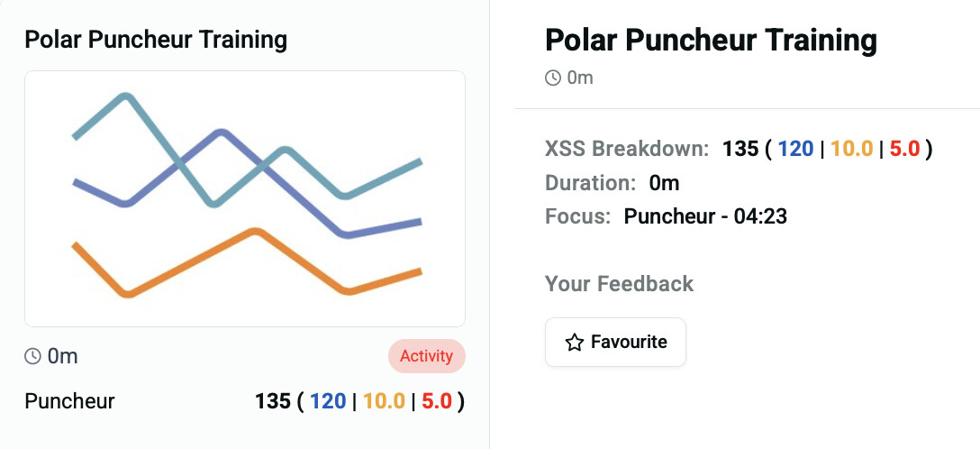
Task: Click the orange 10.0 in XSS Breakdown
Action: coord(852,149)
